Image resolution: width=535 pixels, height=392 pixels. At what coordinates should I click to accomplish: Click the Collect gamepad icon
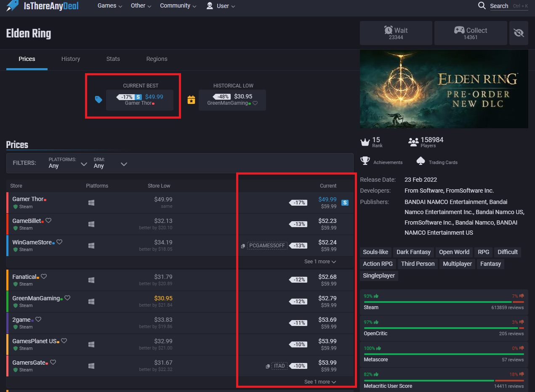[x=459, y=30]
